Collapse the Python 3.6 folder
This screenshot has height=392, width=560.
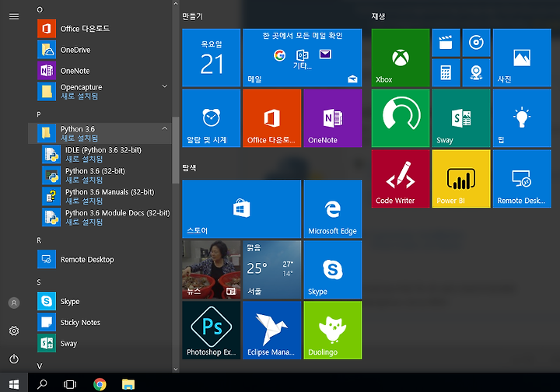(100, 134)
